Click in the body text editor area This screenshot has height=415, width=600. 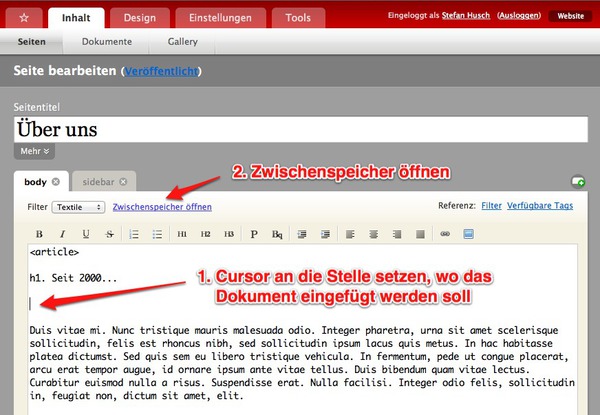coord(302,330)
